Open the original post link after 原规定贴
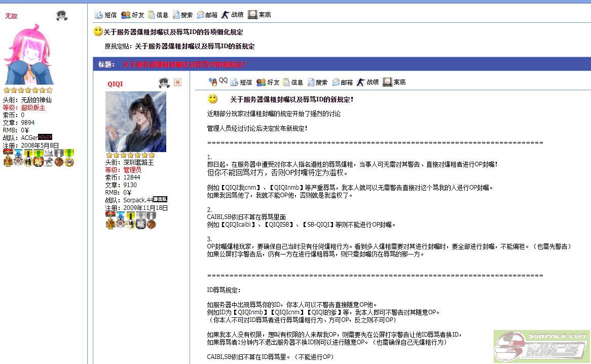Viewport: 591px width, 364px height. 195,46
